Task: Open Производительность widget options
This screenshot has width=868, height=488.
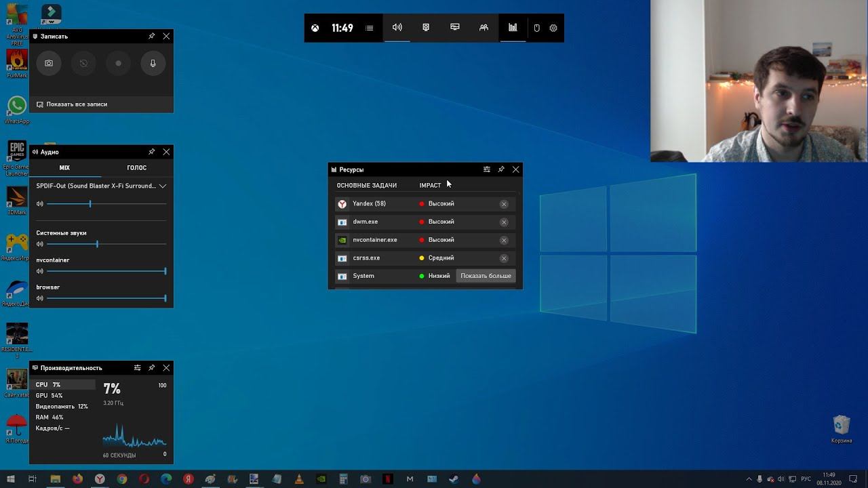Action: point(138,368)
